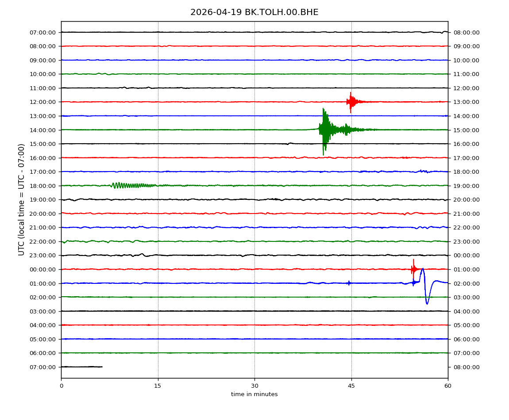This screenshot has width=509, height=420.
Task: Click the "time in minutes" x-axis label
Action: pos(254,394)
